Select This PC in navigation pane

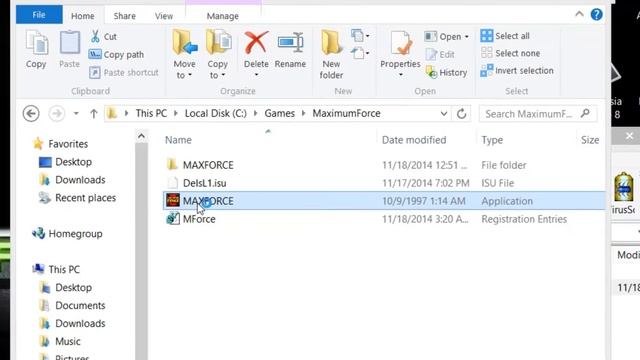[x=64, y=269]
